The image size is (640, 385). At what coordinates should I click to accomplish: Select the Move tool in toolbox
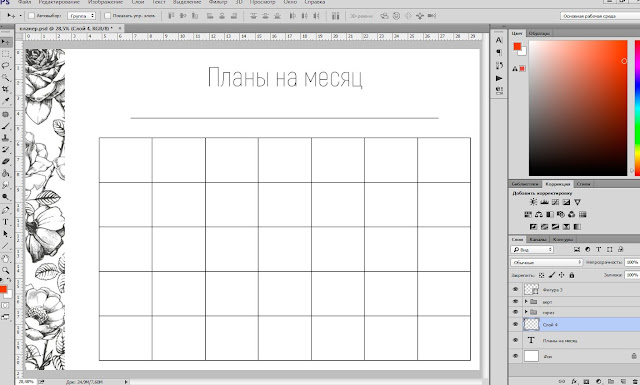[x=6, y=42]
